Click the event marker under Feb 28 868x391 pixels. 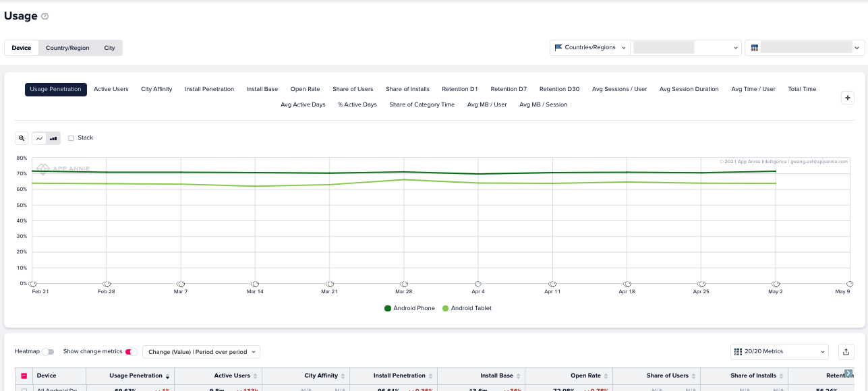[x=107, y=284]
